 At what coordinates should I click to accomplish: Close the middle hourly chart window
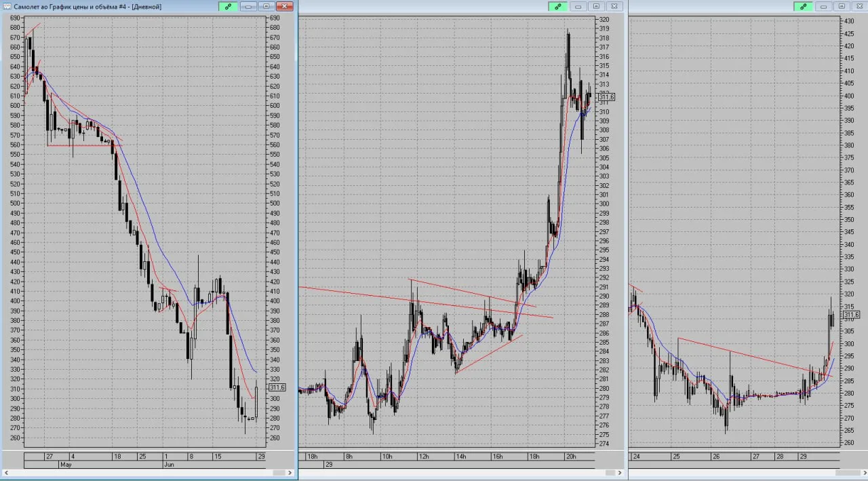coord(614,6)
